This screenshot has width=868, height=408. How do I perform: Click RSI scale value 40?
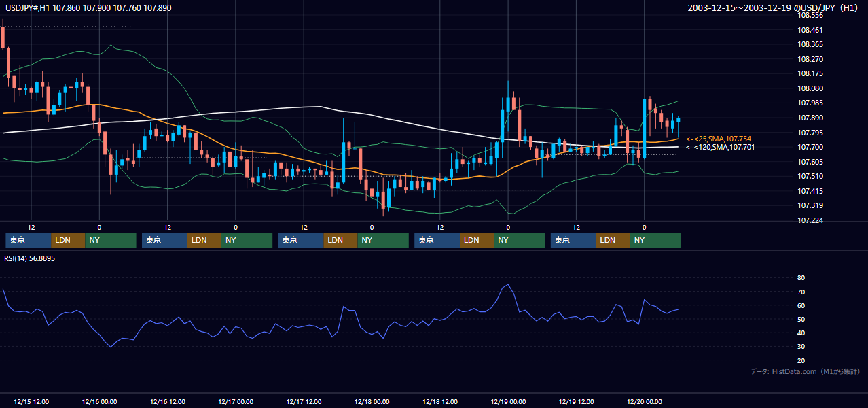(x=801, y=333)
